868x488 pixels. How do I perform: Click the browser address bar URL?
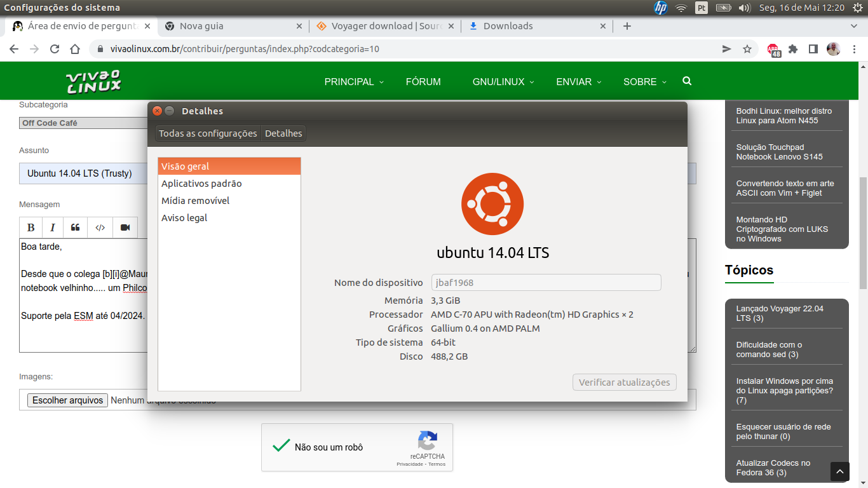coord(245,49)
